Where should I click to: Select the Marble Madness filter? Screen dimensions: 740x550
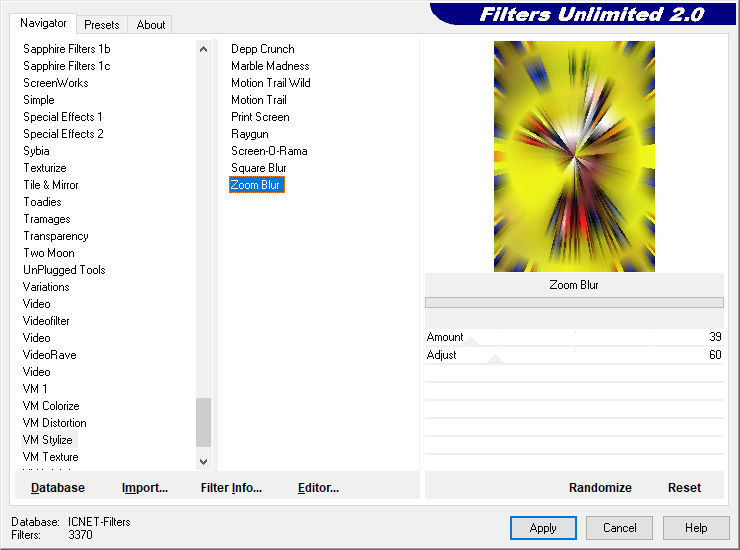coord(270,66)
